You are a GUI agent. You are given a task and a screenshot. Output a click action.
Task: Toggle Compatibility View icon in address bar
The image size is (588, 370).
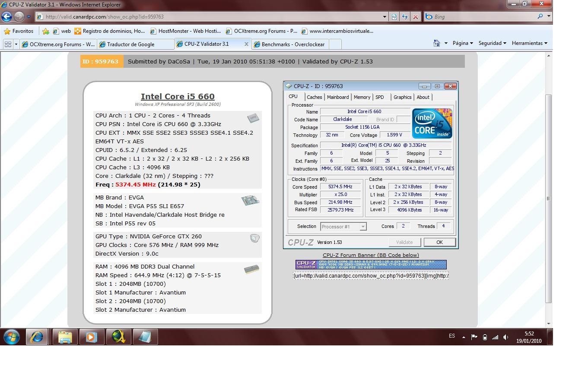pyautogui.click(x=394, y=17)
